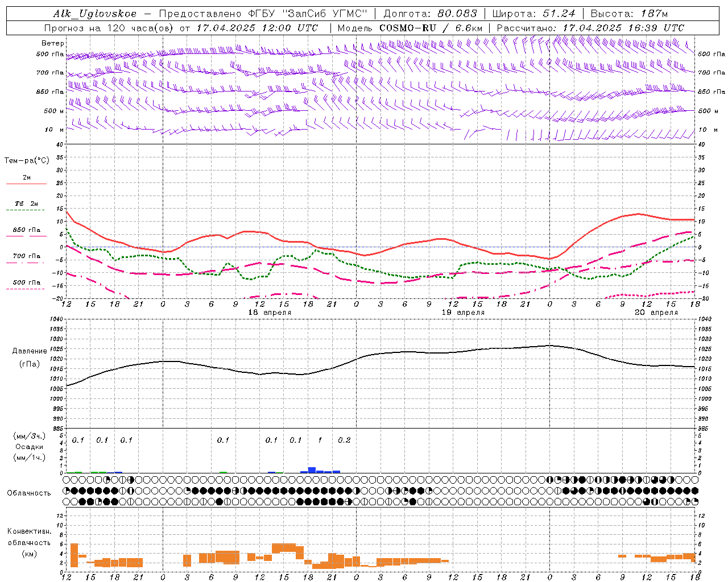This screenshot has width=728, height=582.
Task: Click the "Td 2м" legend entry
Action: point(27,203)
